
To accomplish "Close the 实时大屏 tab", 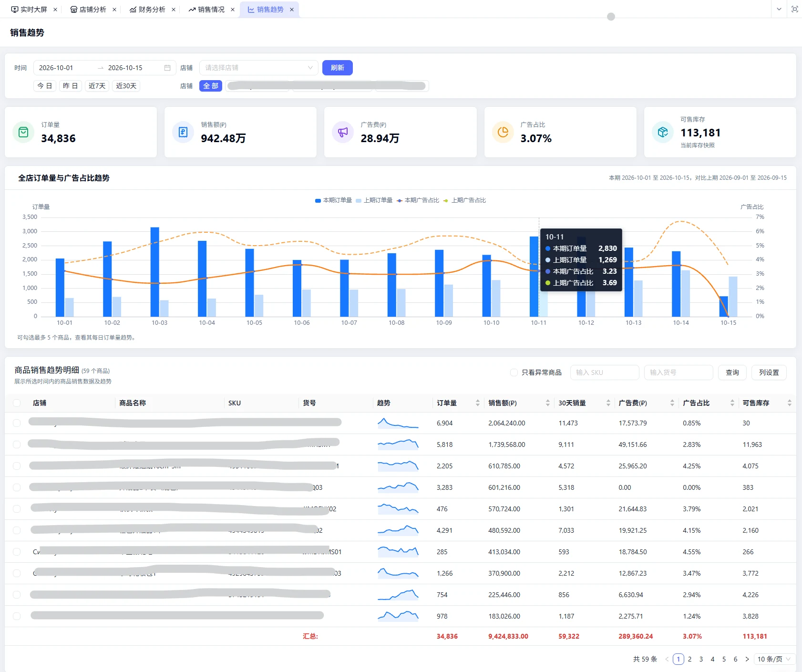I will 55,10.
